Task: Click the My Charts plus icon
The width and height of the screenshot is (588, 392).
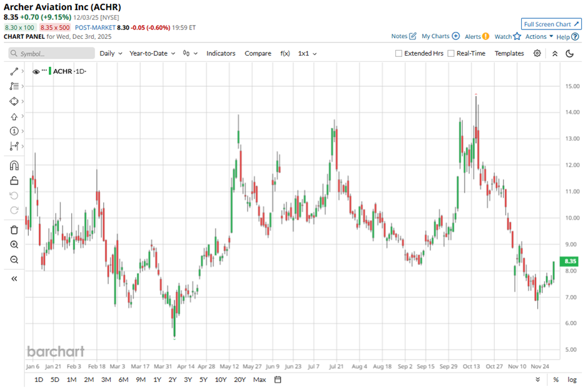Action: pyautogui.click(x=455, y=36)
